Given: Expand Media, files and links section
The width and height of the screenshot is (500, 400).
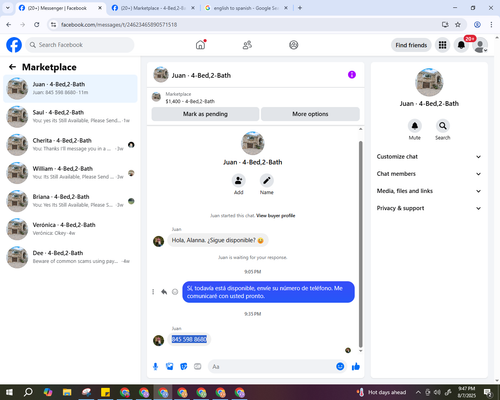Looking at the screenshot, I should pos(429,191).
